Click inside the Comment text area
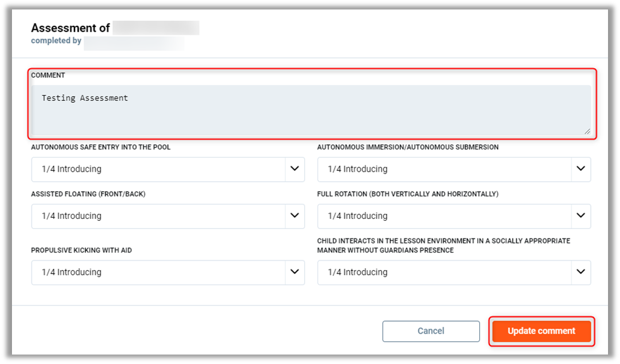Image resolution: width=620 pixels, height=364 pixels. (311, 117)
